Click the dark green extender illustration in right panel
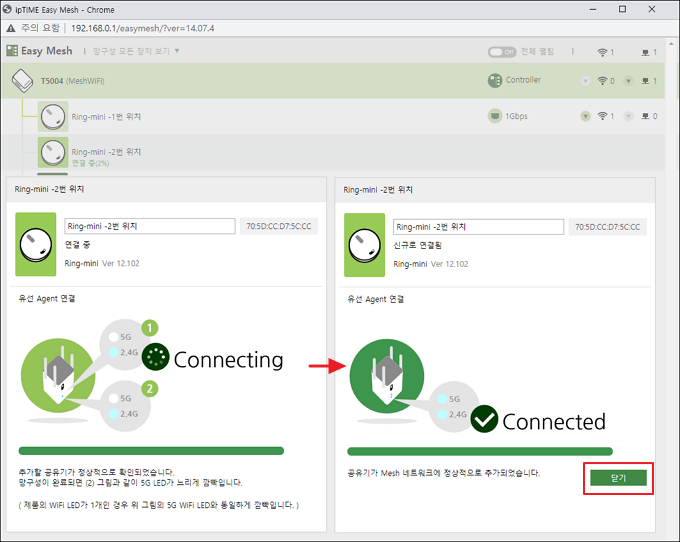 pyautogui.click(x=387, y=376)
